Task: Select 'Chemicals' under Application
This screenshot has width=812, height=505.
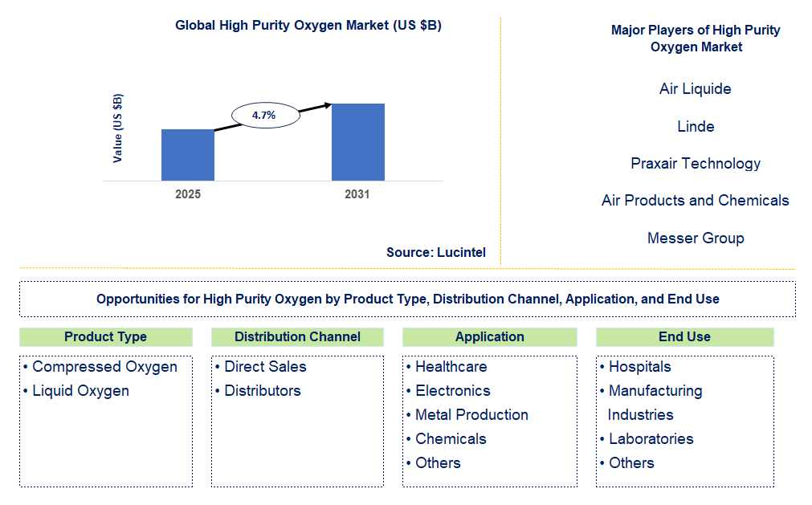Action: (x=446, y=439)
